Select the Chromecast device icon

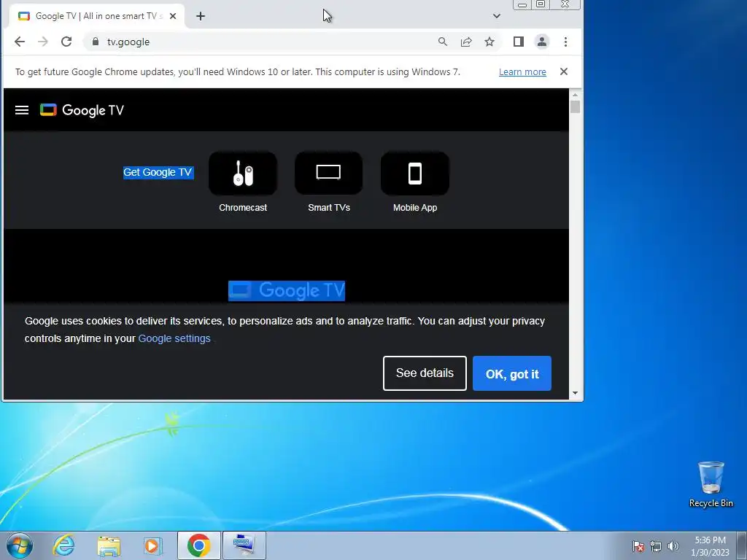(243, 174)
